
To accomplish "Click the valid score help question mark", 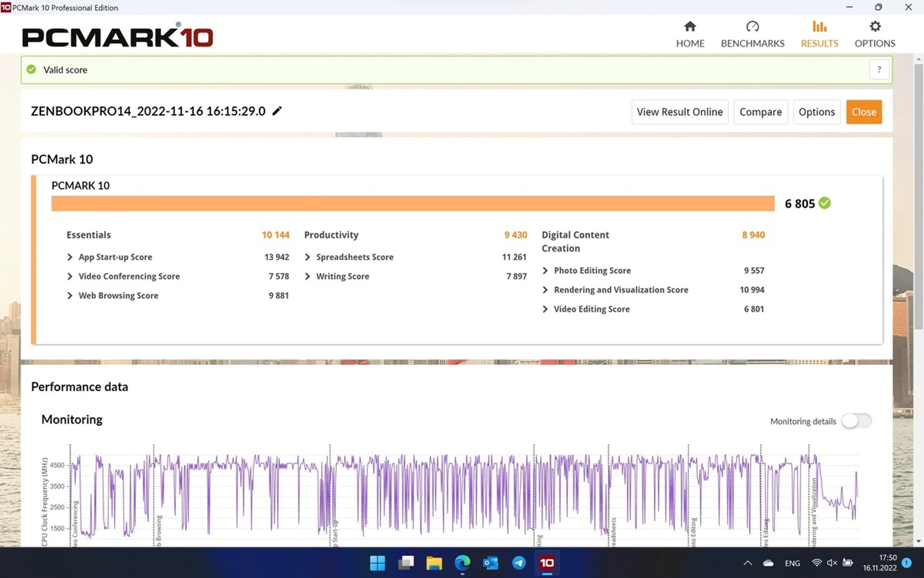I will [879, 69].
